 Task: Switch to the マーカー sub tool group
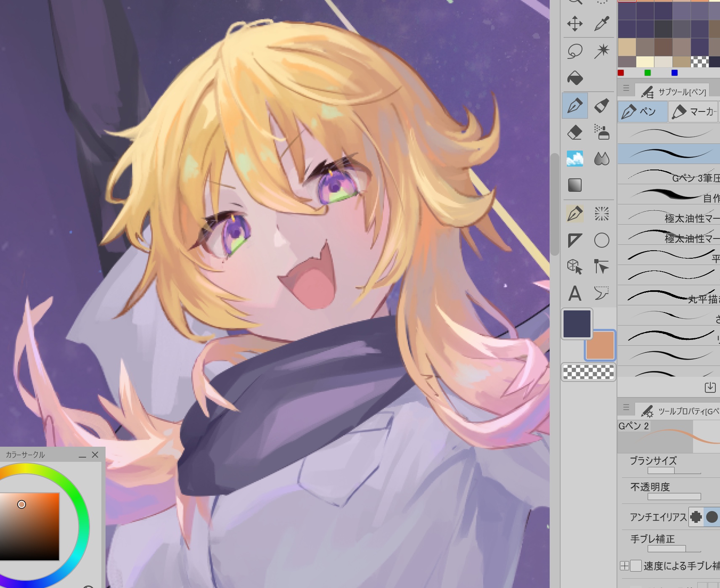click(693, 112)
